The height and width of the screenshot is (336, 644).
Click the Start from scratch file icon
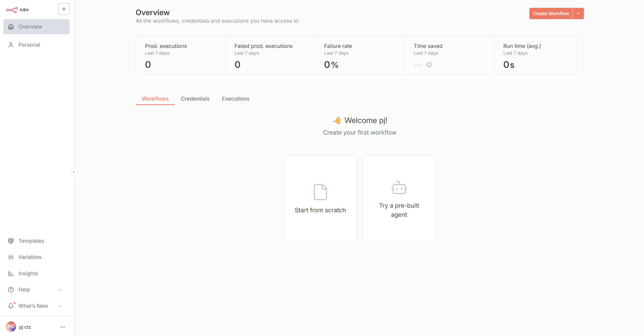click(320, 192)
